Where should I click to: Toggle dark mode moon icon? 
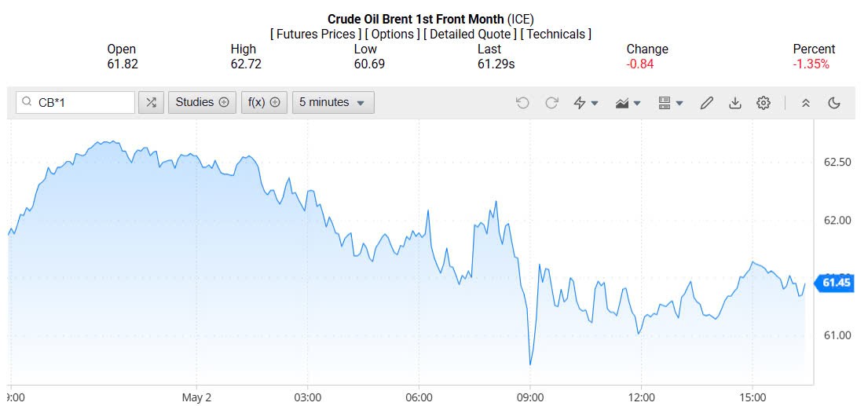tap(834, 103)
